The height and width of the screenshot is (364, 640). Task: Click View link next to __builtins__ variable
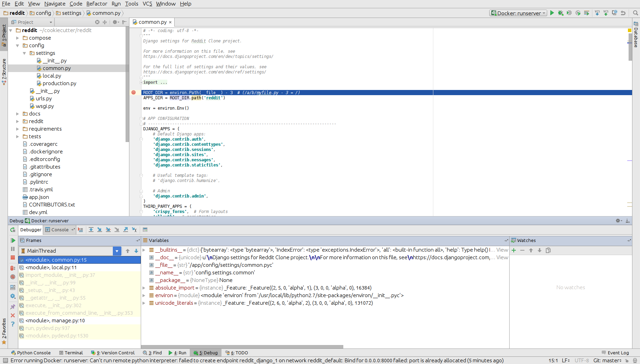[x=502, y=250]
